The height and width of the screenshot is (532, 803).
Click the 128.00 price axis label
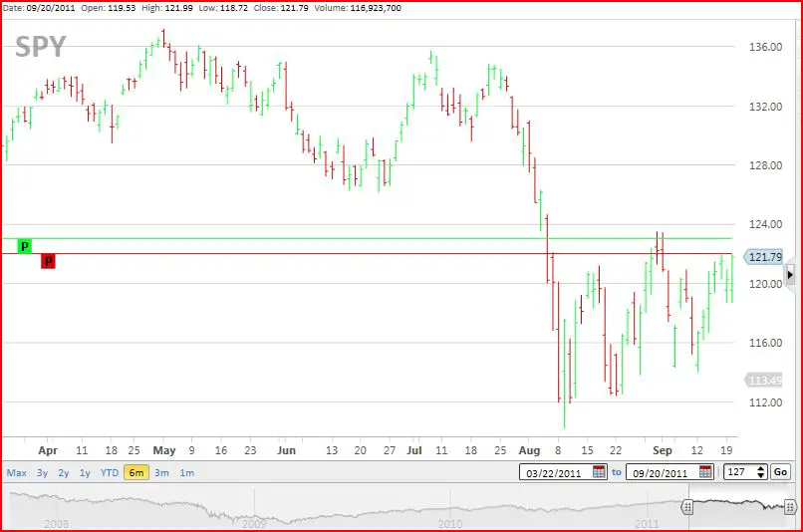[x=765, y=165]
